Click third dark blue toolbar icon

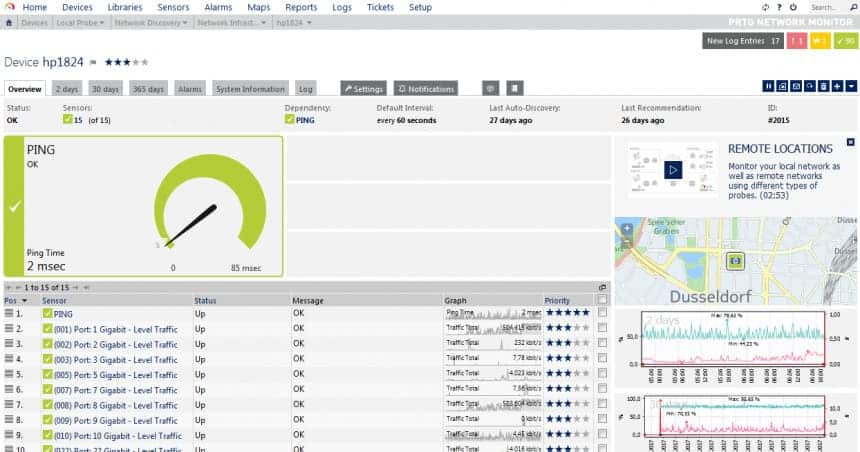pyautogui.click(x=796, y=86)
